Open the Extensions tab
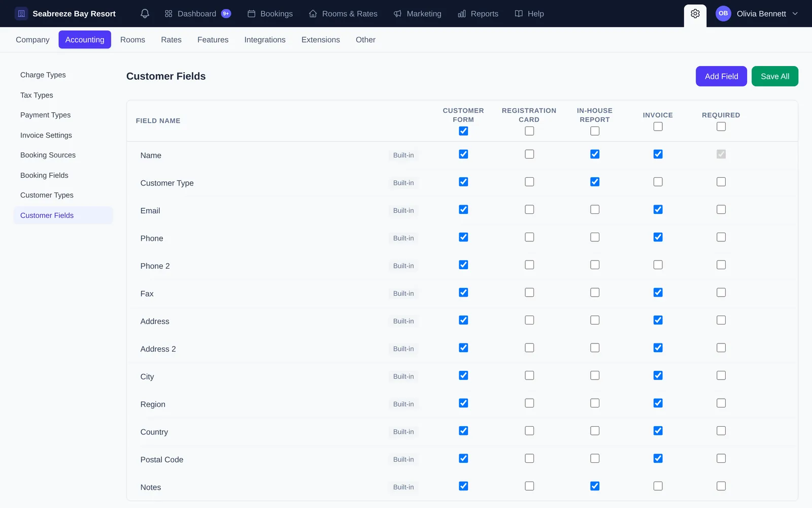This screenshot has height=508, width=812. click(x=321, y=40)
